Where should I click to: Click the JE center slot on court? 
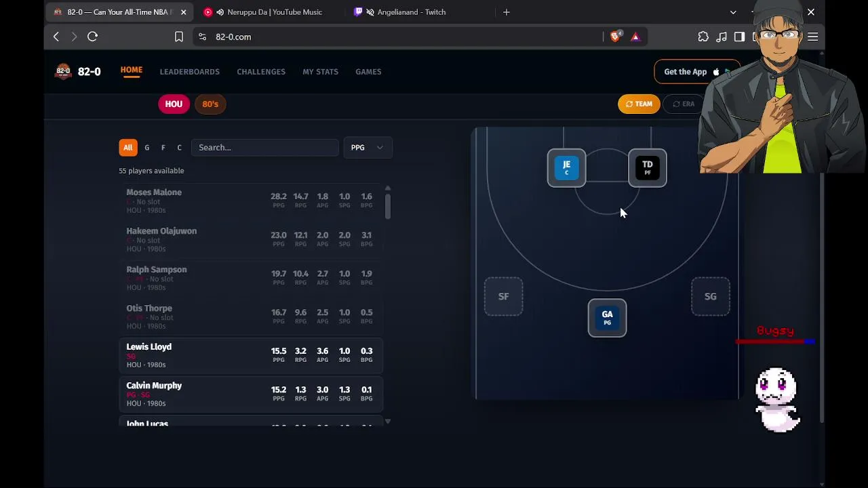[566, 167]
